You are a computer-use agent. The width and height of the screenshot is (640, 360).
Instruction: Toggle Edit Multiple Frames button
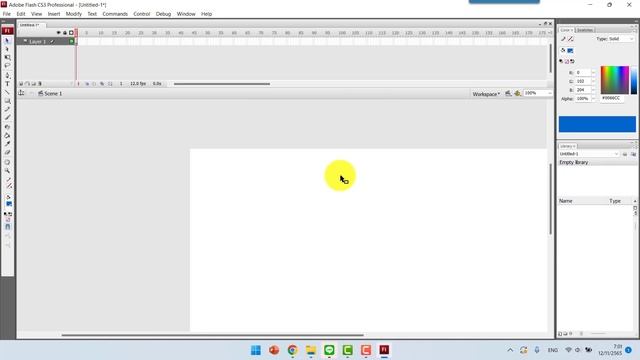click(102, 84)
